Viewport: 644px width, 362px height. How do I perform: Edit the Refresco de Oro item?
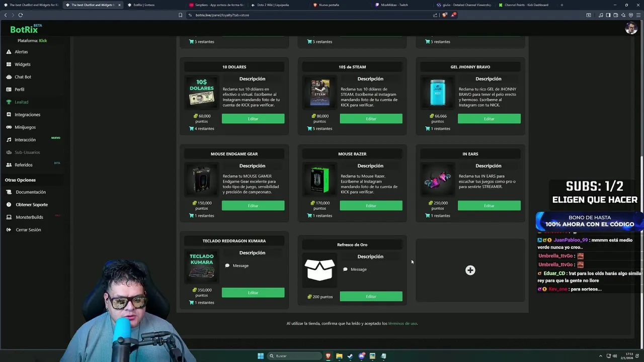pos(371,297)
